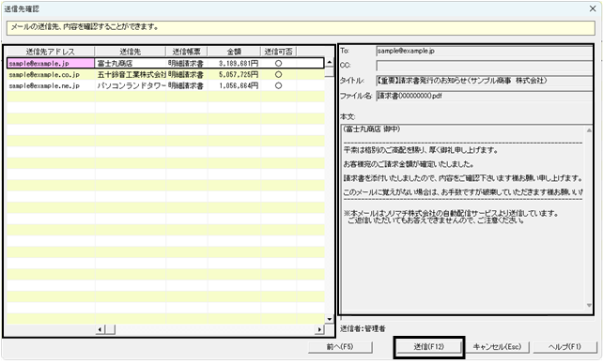The image size is (603, 364).
Task: Click the message body scroll up arrow
Action: (589, 130)
